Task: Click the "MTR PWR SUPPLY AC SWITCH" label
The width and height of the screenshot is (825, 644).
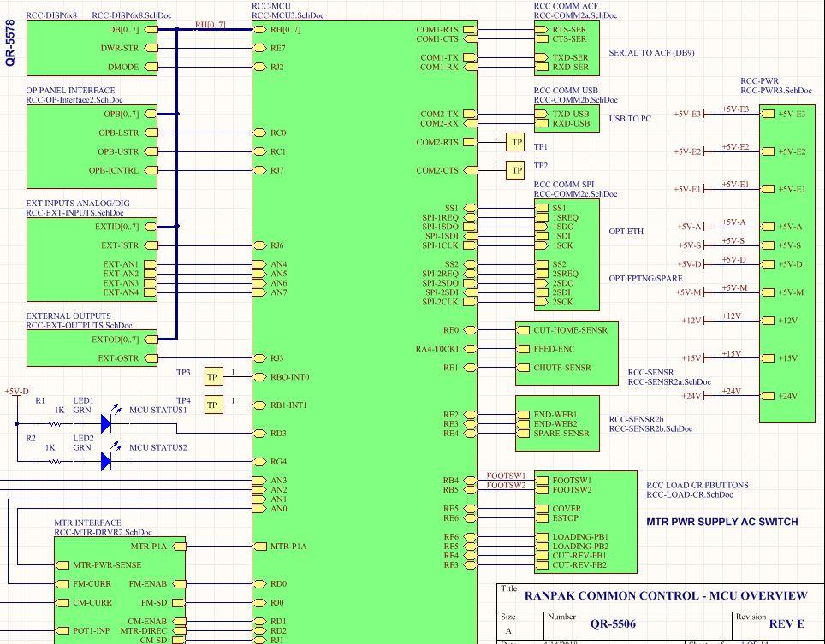Action: (x=722, y=522)
